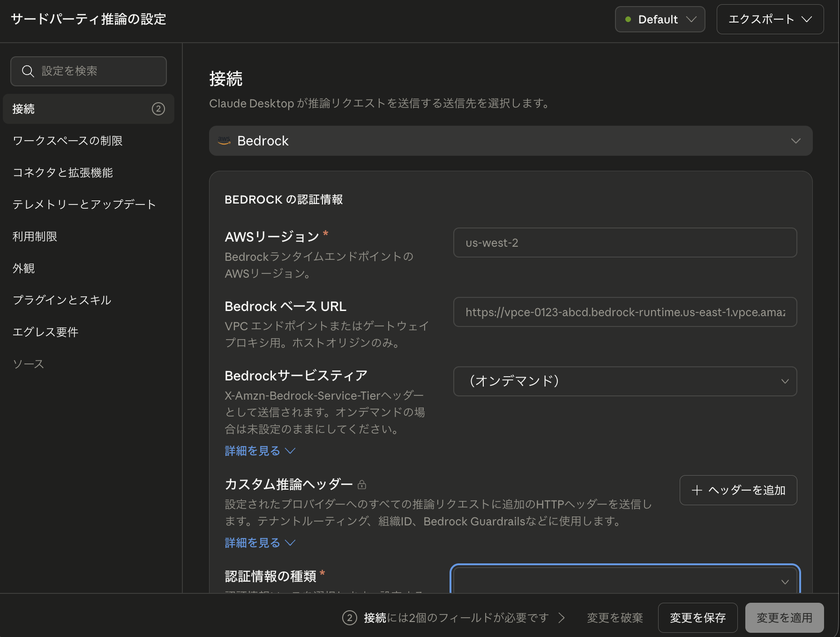Select 接続 in the sidebar

coord(89,109)
